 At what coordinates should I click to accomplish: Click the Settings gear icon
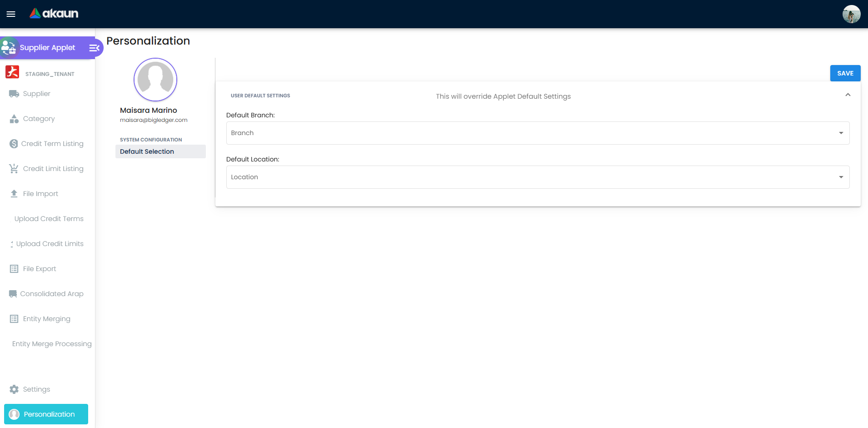pos(14,389)
